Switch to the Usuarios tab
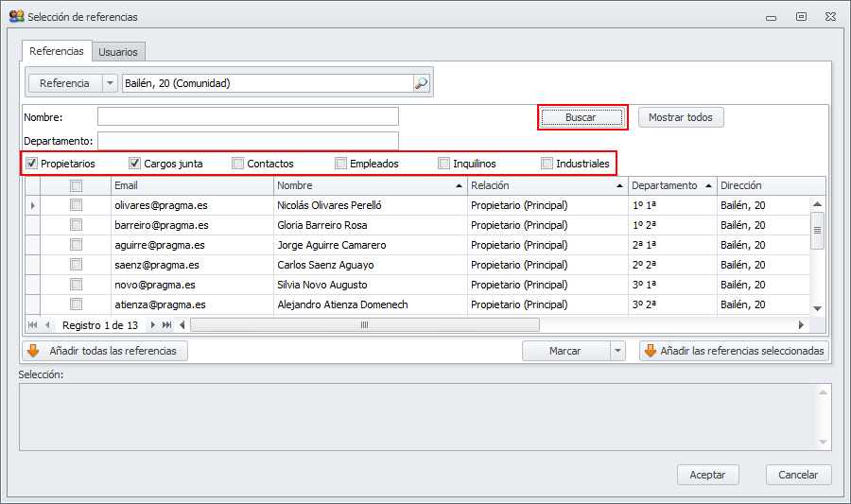This screenshot has height=504, width=851. [118, 52]
